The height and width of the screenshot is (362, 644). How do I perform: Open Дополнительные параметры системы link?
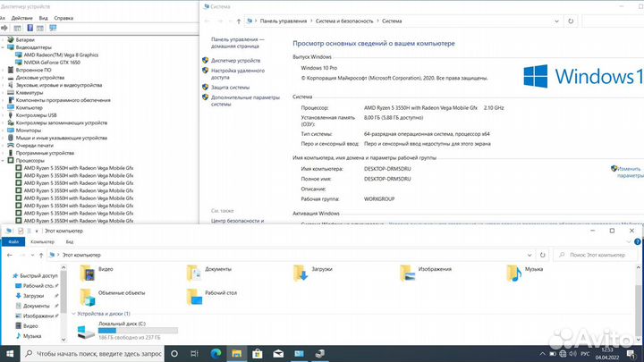coord(245,101)
